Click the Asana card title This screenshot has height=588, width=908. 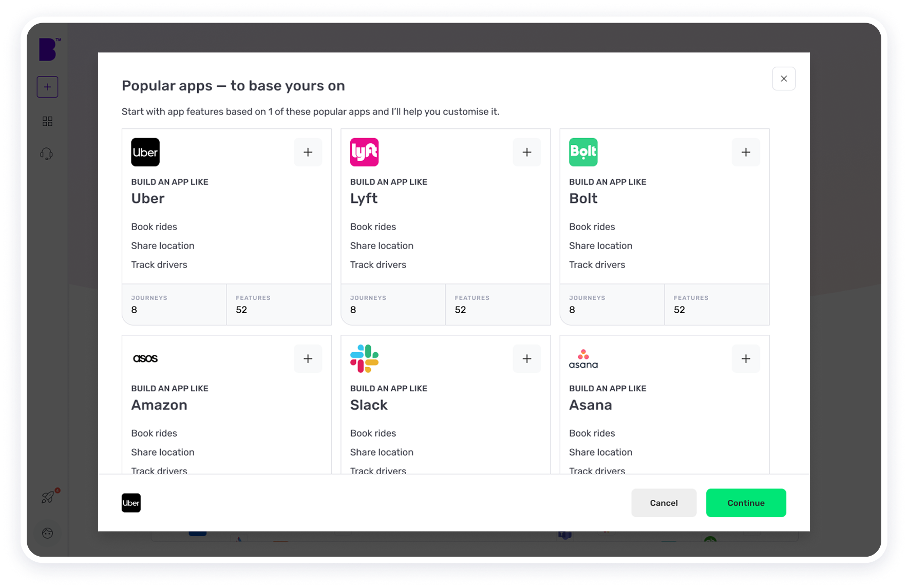(591, 405)
